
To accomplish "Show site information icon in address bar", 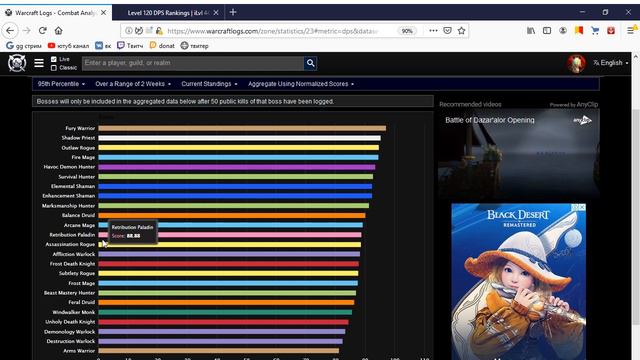I will 129,31.
